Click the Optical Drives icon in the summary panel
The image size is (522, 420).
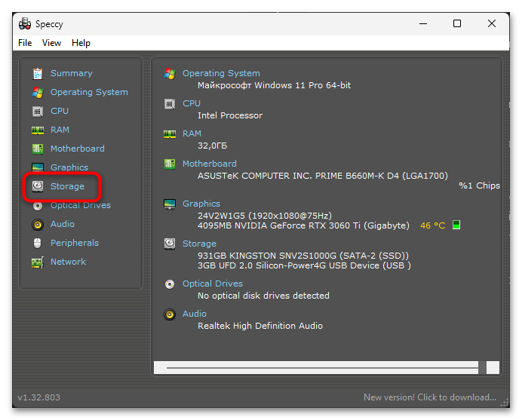pos(170,284)
